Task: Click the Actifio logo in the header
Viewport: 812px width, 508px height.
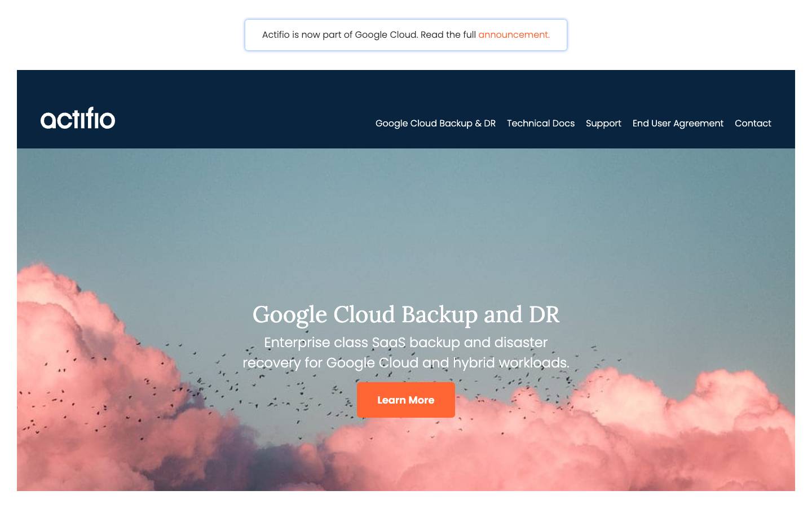Action: pyautogui.click(x=78, y=118)
